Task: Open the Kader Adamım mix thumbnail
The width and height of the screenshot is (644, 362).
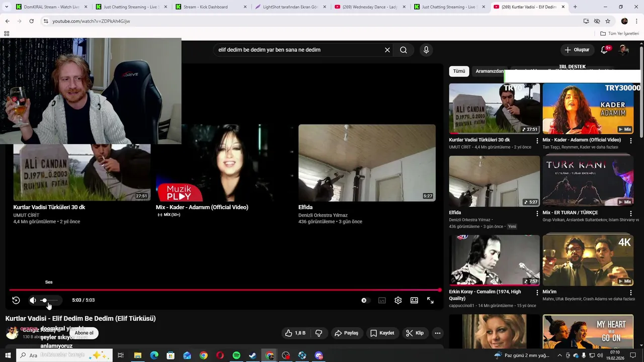Action: (588, 109)
